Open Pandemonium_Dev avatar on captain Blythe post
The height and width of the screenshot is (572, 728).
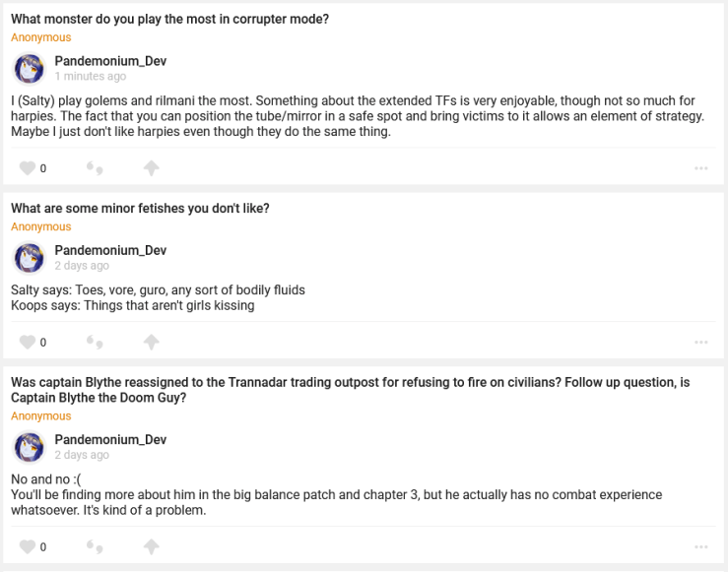click(x=30, y=447)
